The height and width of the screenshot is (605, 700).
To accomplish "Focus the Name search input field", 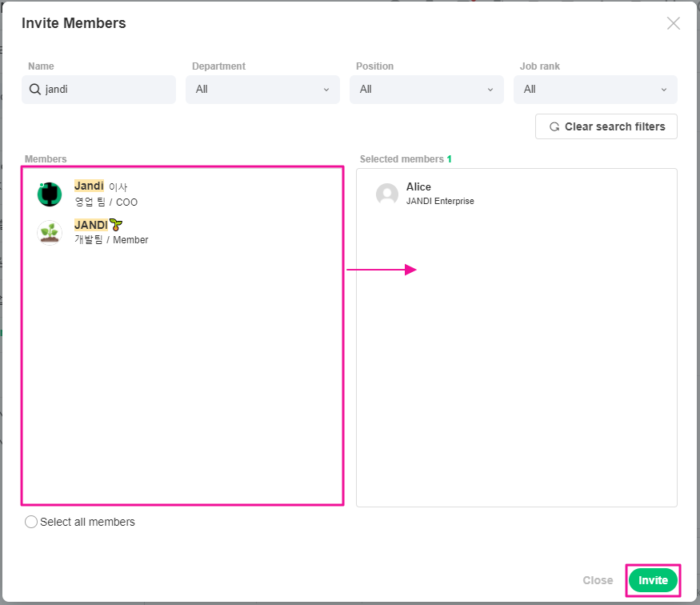I will (98, 90).
